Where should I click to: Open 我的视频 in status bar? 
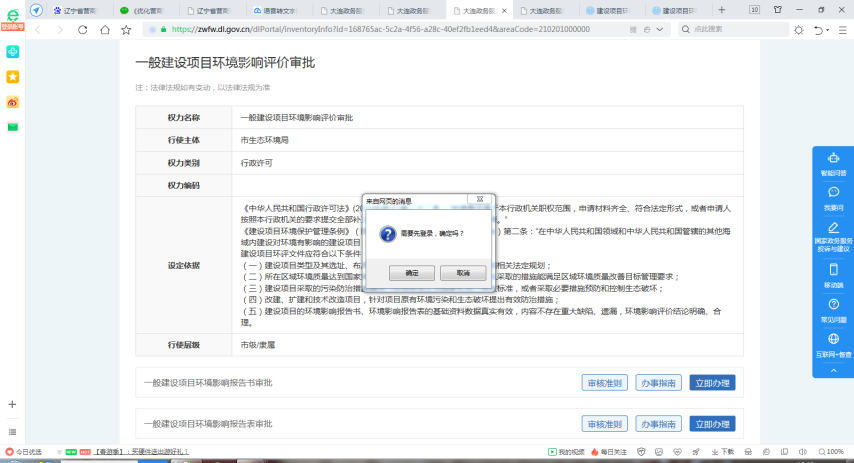pyautogui.click(x=566, y=452)
